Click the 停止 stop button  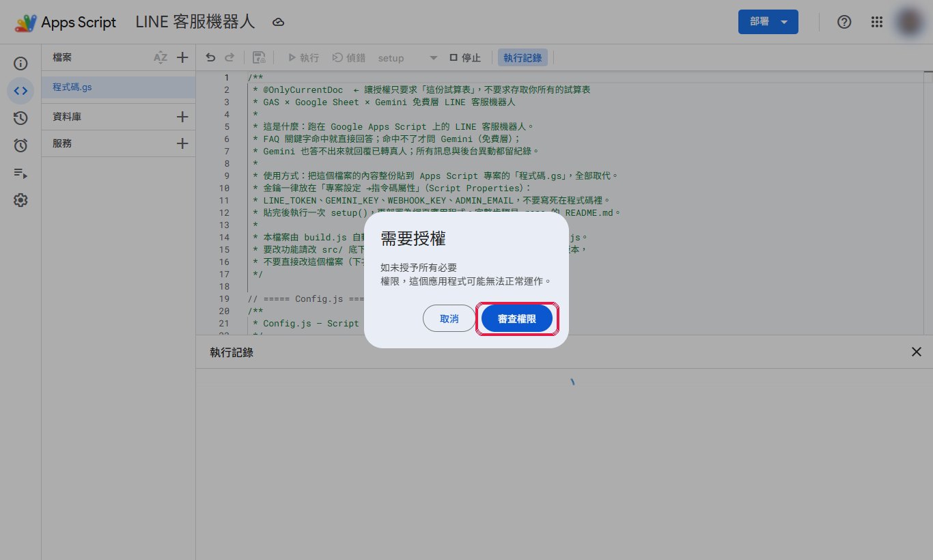[465, 58]
